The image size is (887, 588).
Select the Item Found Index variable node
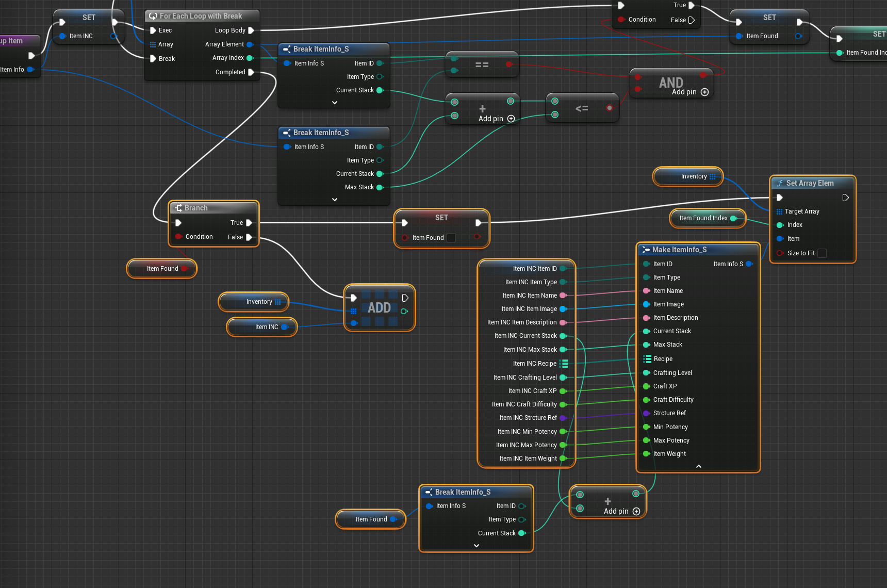703,218
